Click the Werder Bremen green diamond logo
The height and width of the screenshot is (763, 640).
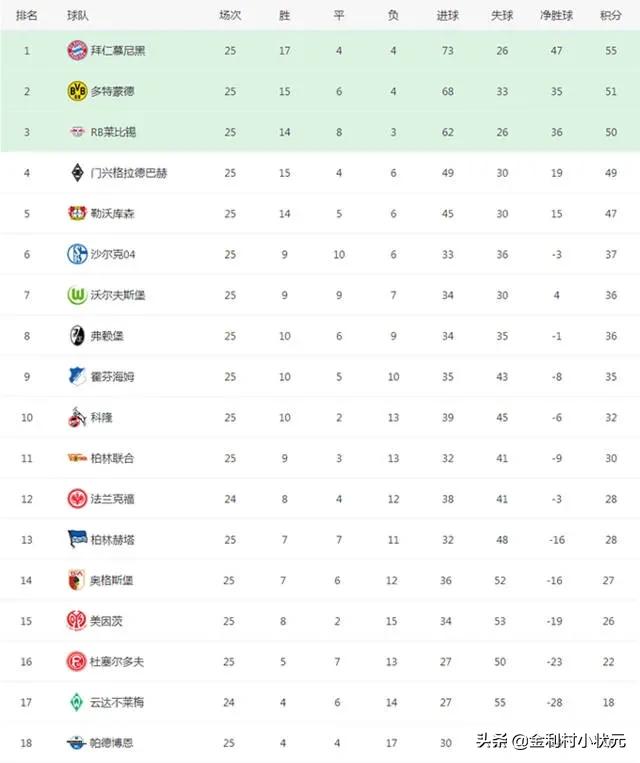tap(76, 702)
